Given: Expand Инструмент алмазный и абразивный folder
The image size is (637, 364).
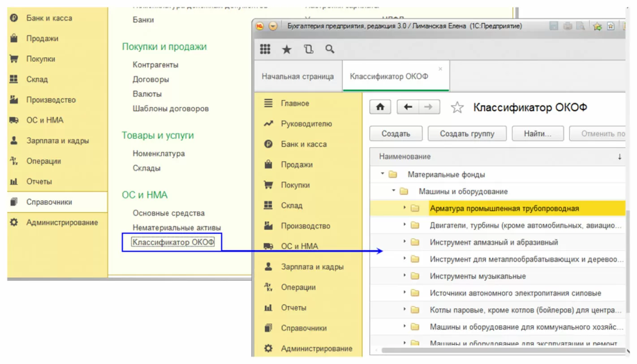Looking at the screenshot, I should pyautogui.click(x=405, y=242).
